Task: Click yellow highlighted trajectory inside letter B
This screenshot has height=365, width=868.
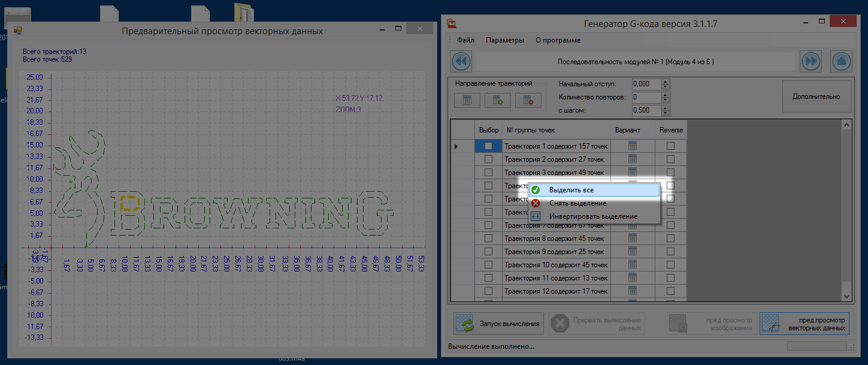Action: tap(129, 203)
